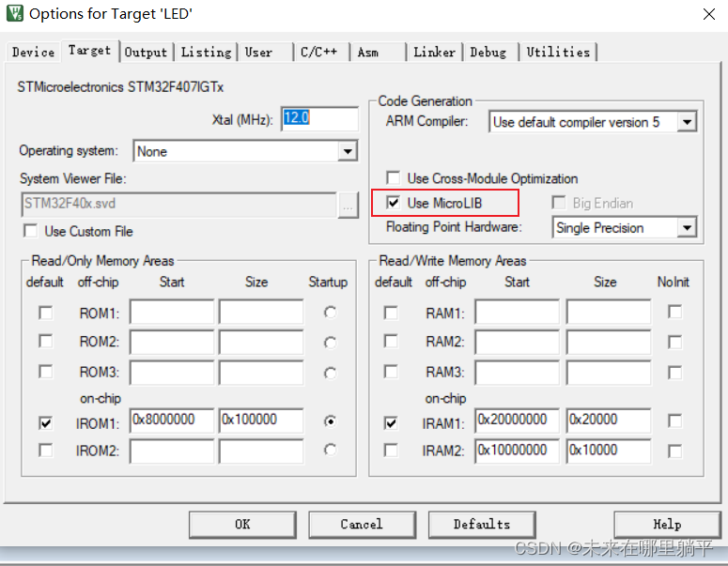Check the ROM3 default checkbox
Screen dimensions: 728x566
tap(45, 372)
